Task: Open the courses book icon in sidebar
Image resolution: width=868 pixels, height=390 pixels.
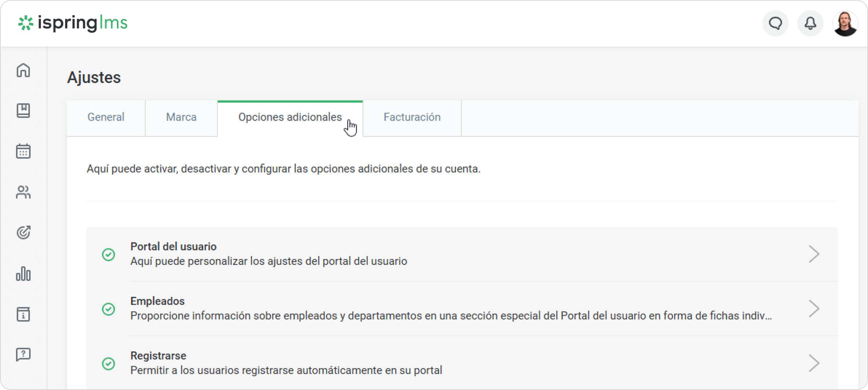Action: click(23, 111)
